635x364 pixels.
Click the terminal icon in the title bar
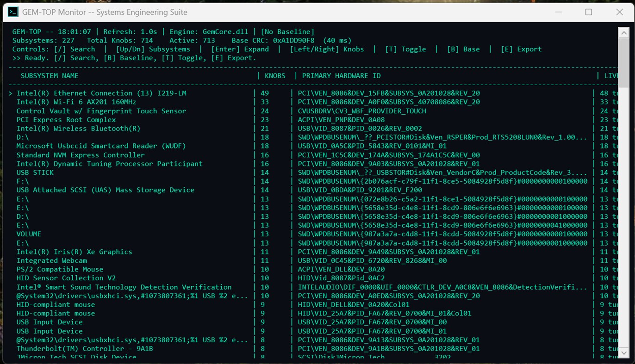click(13, 12)
